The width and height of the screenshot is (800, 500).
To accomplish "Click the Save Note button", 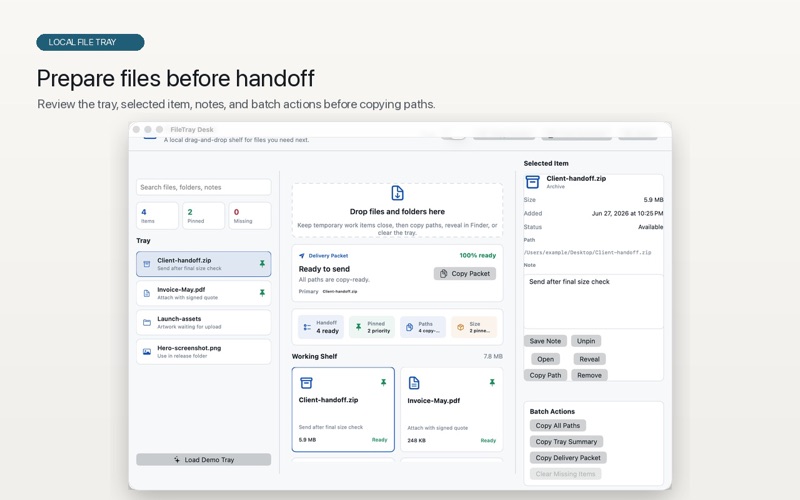I will pyautogui.click(x=545, y=341).
